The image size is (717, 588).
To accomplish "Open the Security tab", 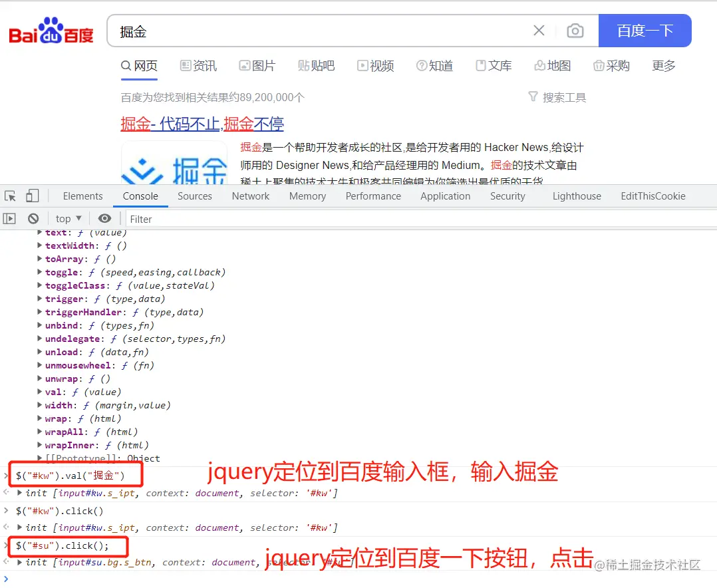I will pos(507,196).
